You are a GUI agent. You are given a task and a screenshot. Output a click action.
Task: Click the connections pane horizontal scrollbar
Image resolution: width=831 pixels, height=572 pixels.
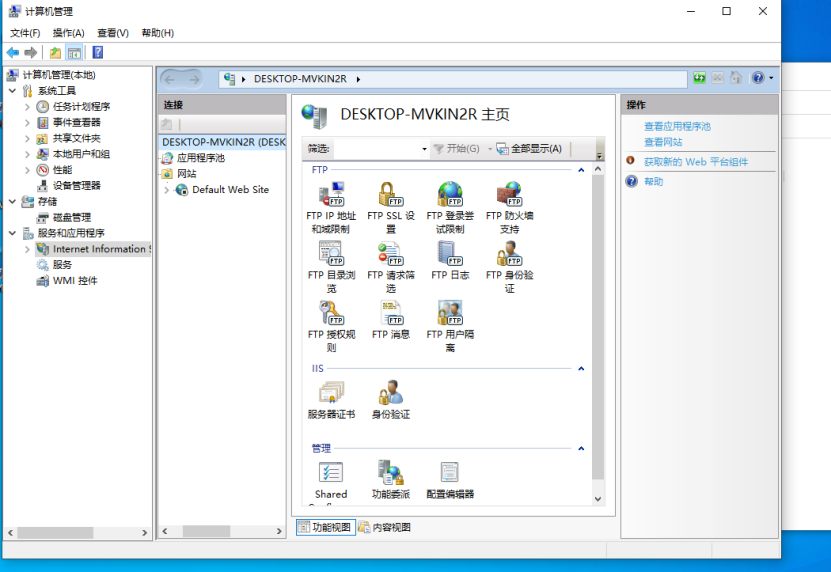[x=206, y=531]
